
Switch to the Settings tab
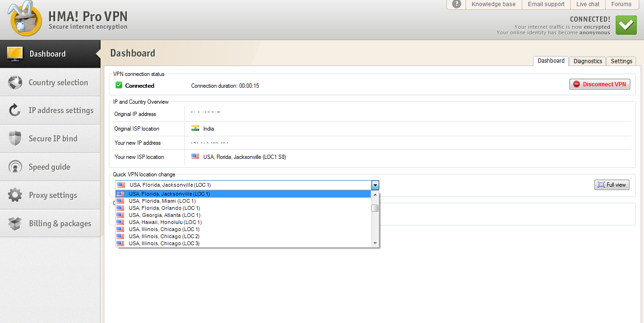click(x=622, y=61)
